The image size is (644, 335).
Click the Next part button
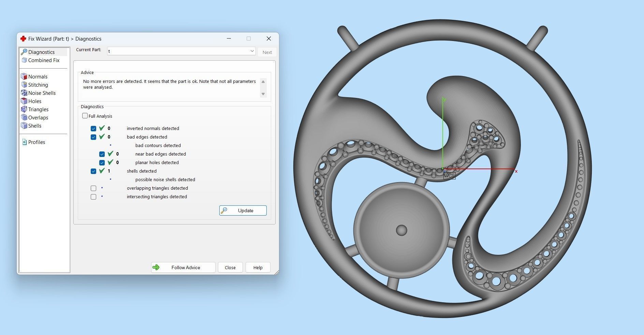[267, 52]
